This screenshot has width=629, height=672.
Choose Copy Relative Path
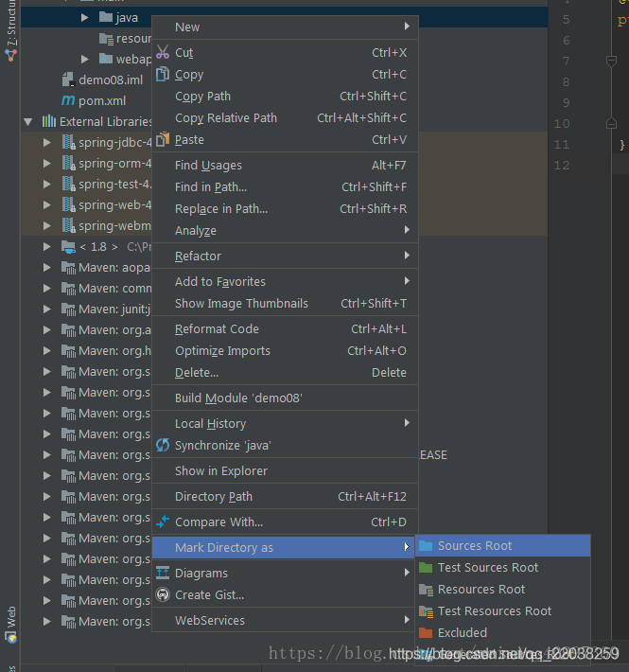(x=285, y=118)
